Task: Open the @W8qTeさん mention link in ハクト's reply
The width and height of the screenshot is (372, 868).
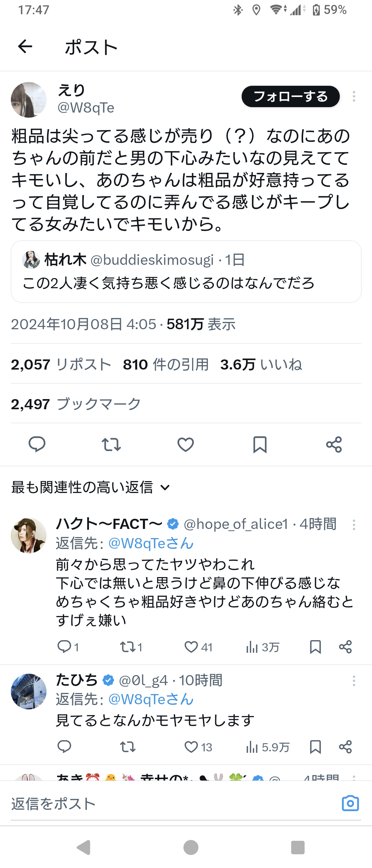Action: 151,543
